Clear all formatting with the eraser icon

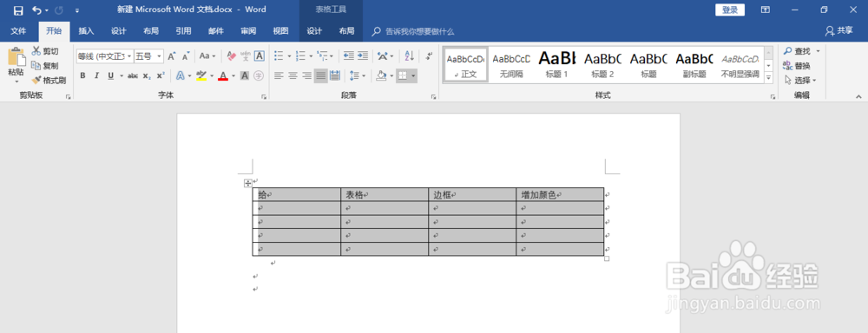232,55
